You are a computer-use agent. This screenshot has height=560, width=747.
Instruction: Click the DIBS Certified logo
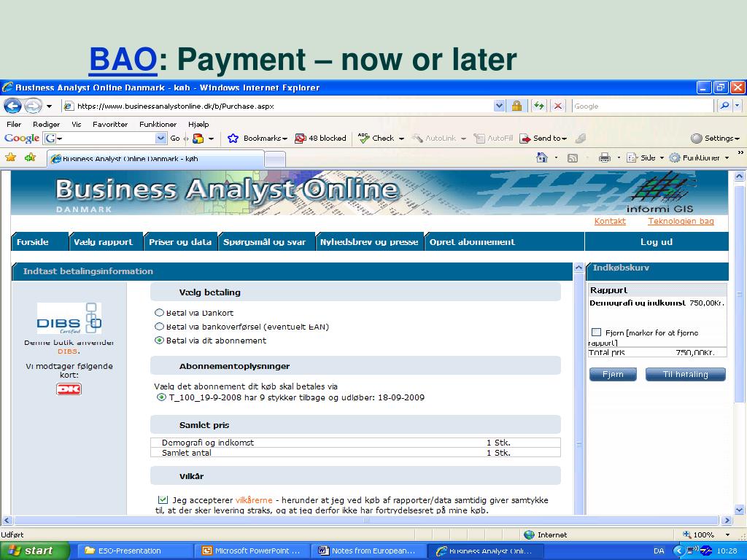click(x=69, y=318)
